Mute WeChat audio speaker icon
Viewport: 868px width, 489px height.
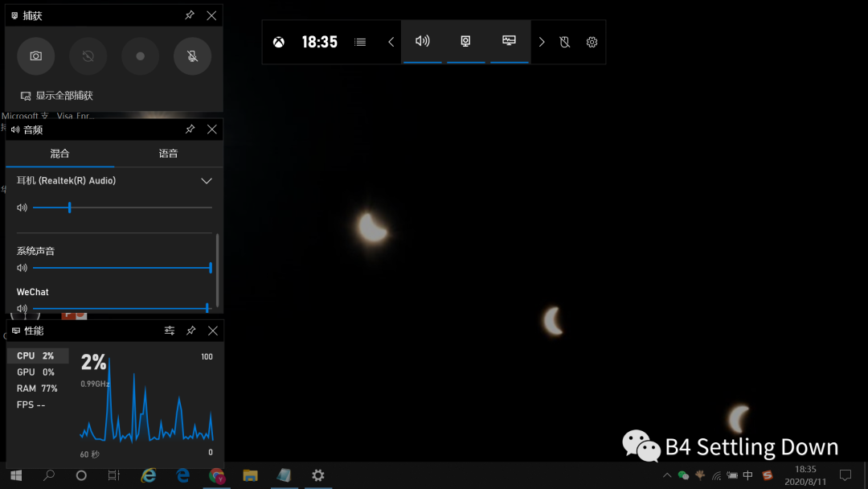point(23,309)
